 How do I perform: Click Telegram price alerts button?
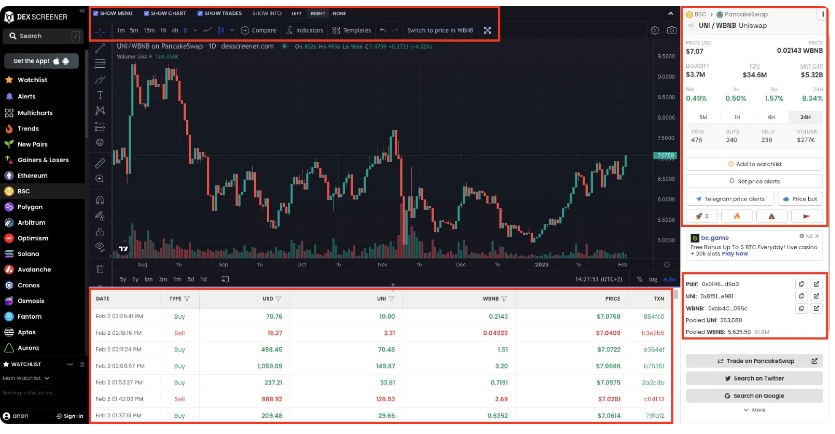coord(730,199)
